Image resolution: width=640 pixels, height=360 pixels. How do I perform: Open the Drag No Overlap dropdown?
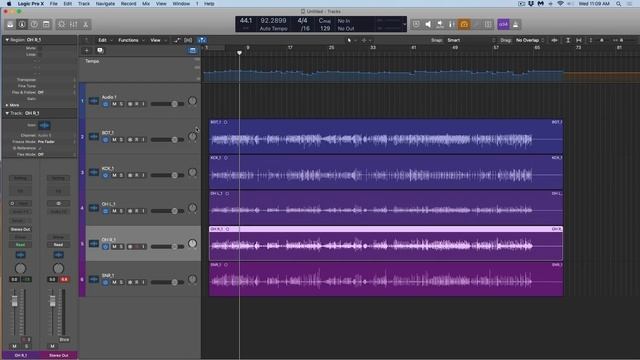(530, 40)
